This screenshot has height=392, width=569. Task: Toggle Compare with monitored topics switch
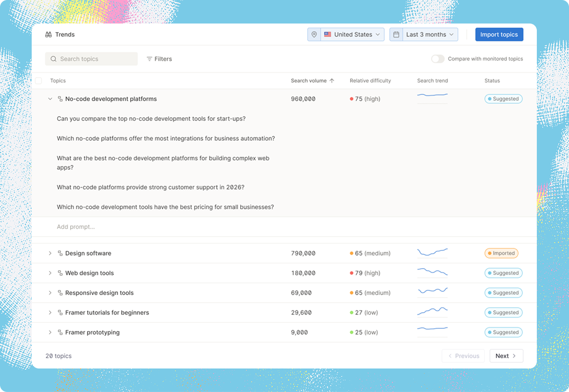437,59
